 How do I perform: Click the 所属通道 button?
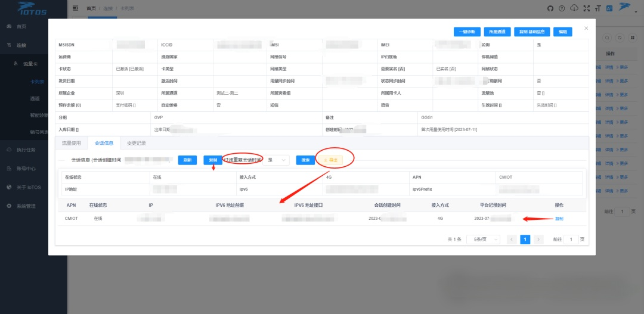(497, 32)
